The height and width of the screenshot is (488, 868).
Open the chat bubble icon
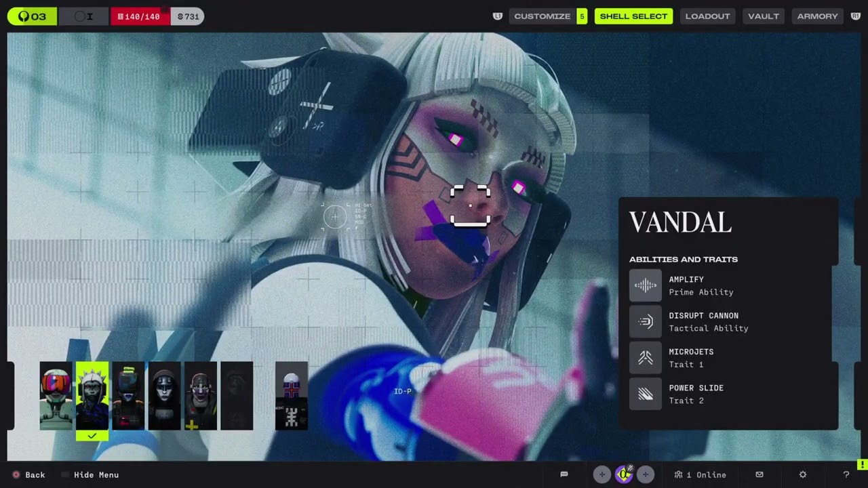point(564,474)
